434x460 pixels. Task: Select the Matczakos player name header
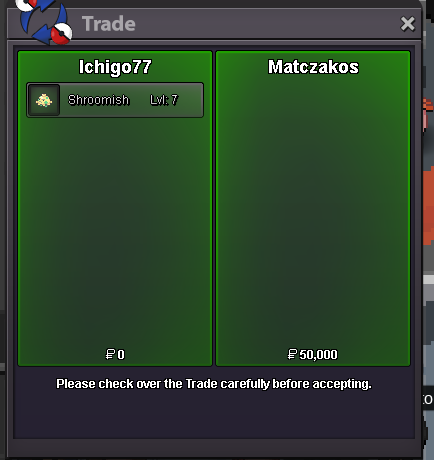[313, 67]
